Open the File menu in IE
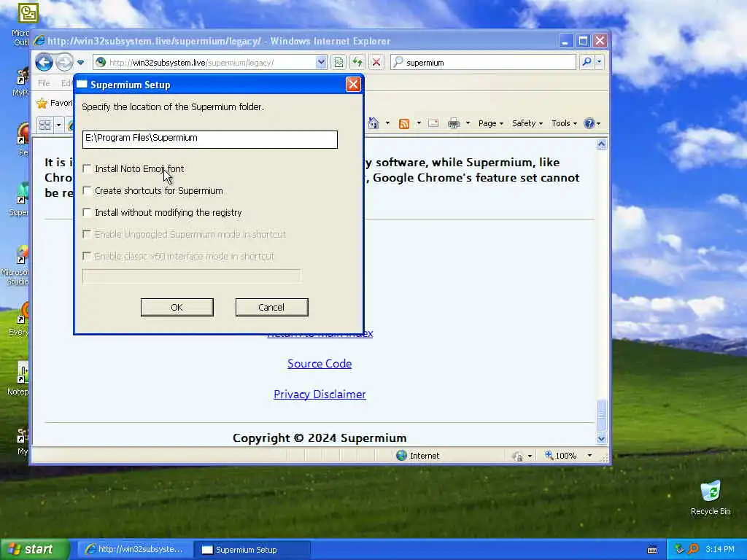747x560 pixels. click(44, 83)
